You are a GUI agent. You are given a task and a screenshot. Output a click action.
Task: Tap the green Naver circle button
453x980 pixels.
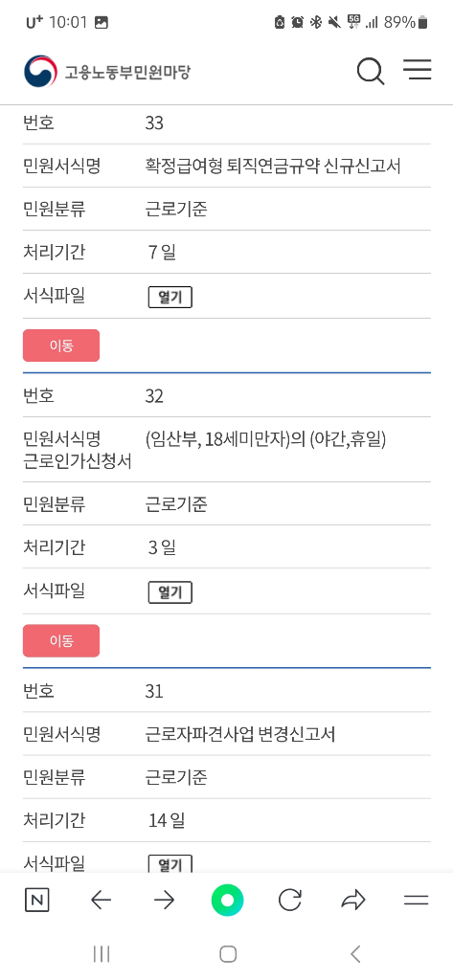pos(227,900)
